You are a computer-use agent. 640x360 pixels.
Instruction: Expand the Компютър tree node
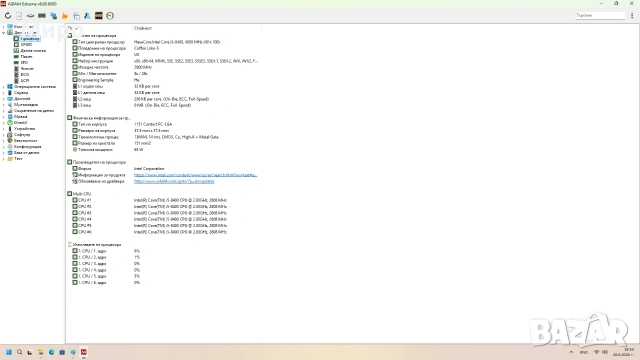(x=4, y=27)
